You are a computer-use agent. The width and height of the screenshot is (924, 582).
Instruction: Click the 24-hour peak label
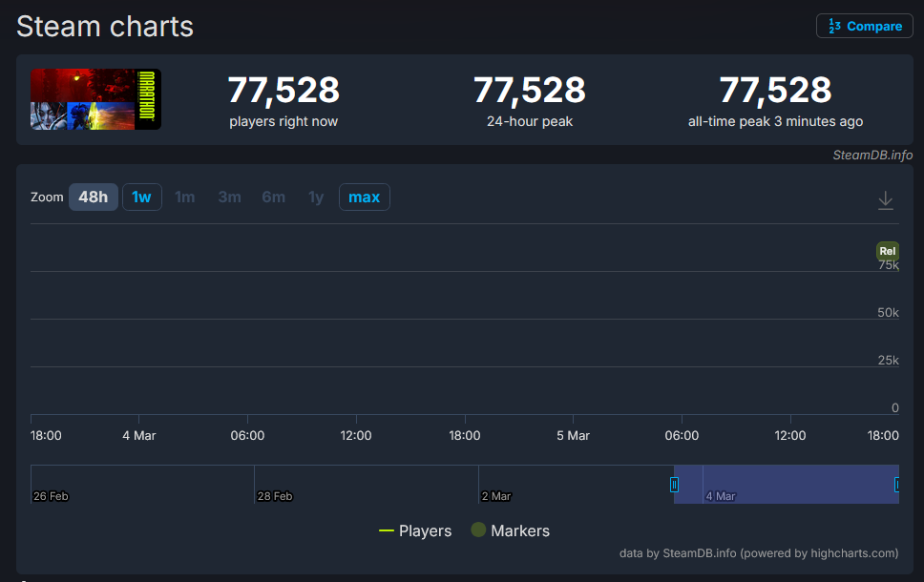click(x=529, y=121)
